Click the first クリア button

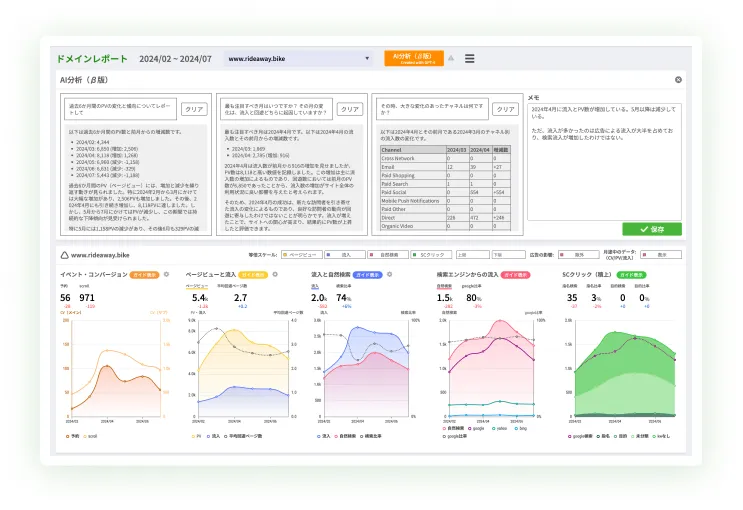coord(194,109)
